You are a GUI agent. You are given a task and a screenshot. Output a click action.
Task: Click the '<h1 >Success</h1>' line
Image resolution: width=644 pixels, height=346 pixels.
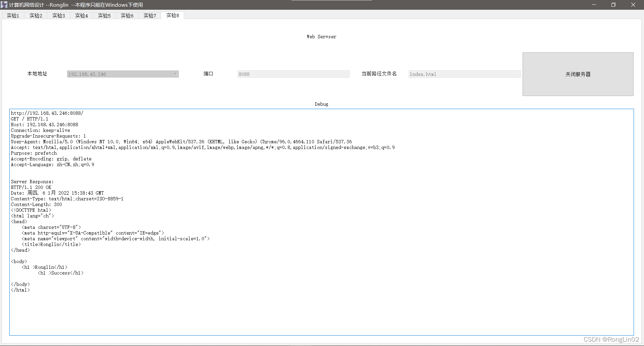61,273
